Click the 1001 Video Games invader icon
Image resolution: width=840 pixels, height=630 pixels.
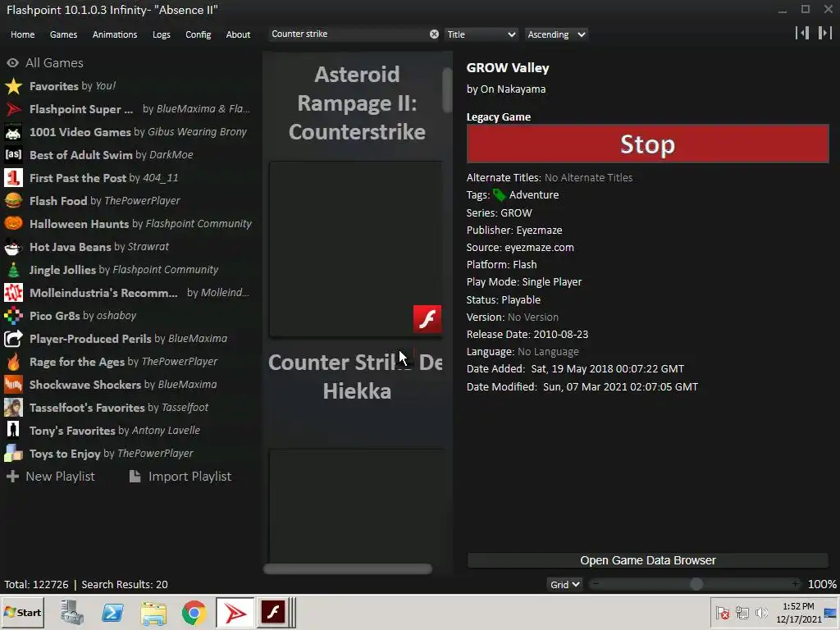[13, 132]
